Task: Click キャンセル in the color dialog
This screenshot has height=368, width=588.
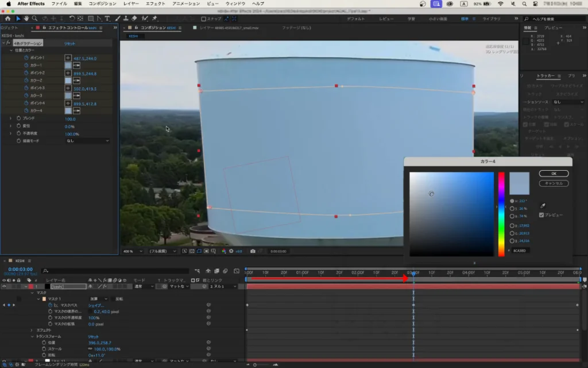Action: pyautogui.click(x=554, y=183)
